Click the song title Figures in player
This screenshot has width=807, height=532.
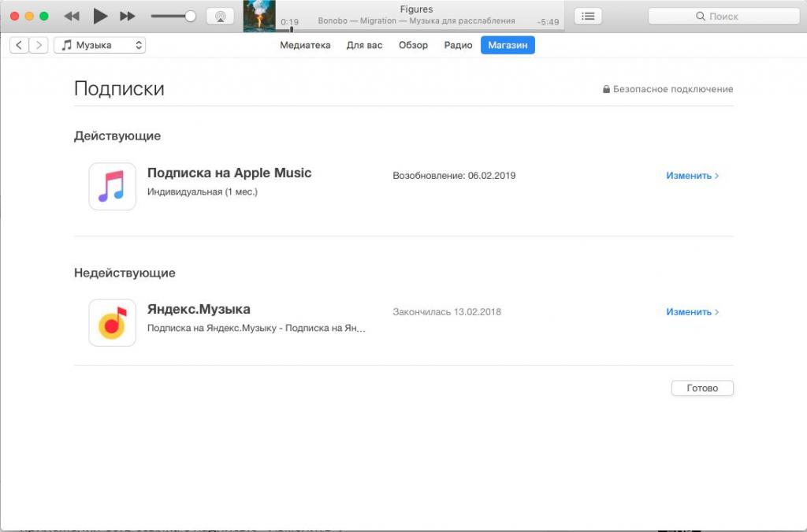pos(416,9)
